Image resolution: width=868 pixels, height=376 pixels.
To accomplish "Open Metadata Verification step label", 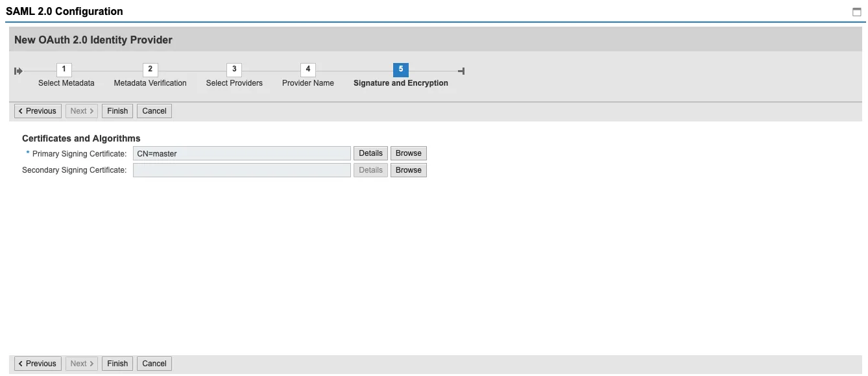I will pyautogui.click(x=150, y=83).
